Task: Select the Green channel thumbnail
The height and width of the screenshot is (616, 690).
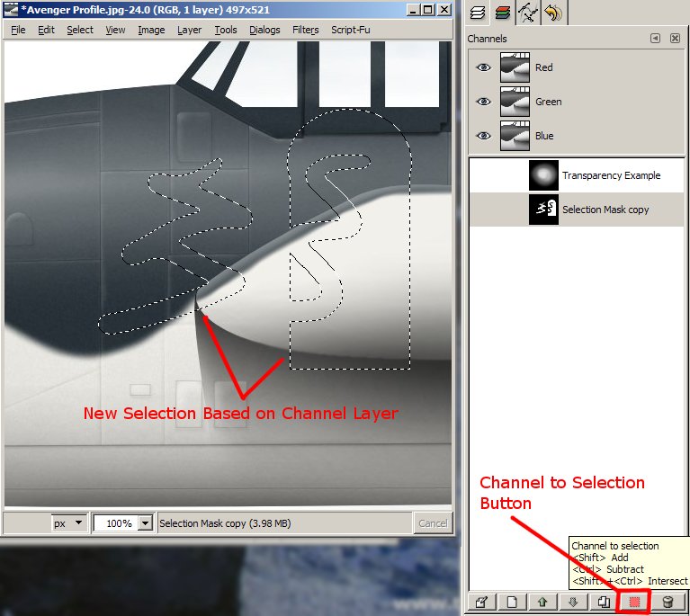Action: [x=515, y=102]
